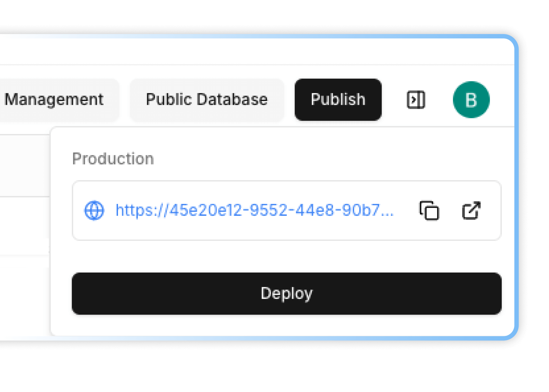549x392 pixels.
Task: Open the production URL link
Action: pos(254,211)
